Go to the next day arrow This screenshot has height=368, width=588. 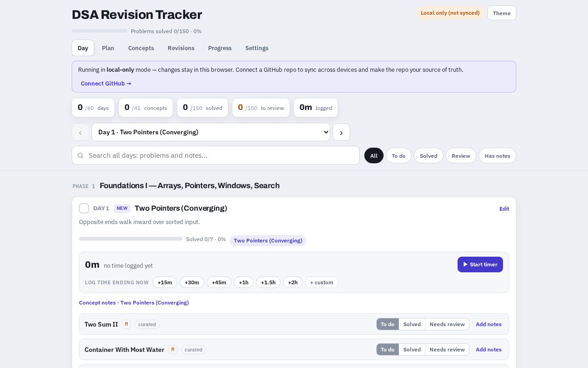coord(341,132)
